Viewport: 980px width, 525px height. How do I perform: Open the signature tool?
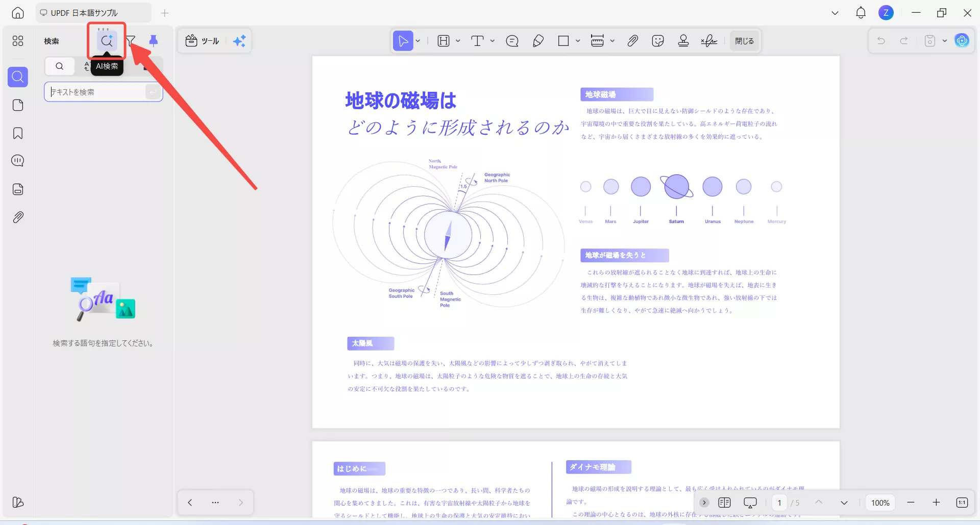709,41
